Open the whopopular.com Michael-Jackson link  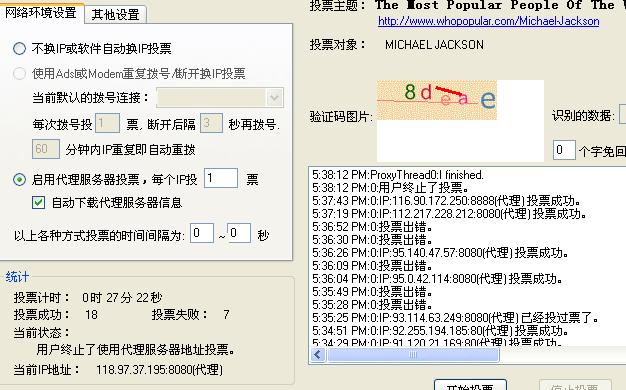[x=489, y=21]
